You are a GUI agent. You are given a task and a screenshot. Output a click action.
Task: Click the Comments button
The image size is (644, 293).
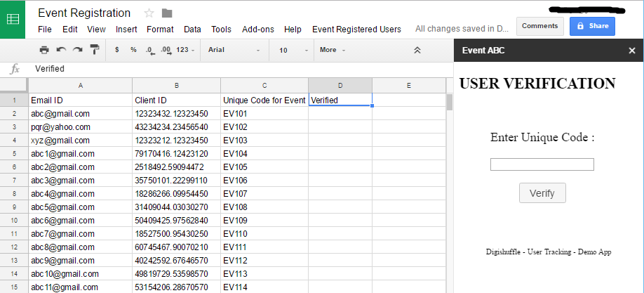point(539,26)
